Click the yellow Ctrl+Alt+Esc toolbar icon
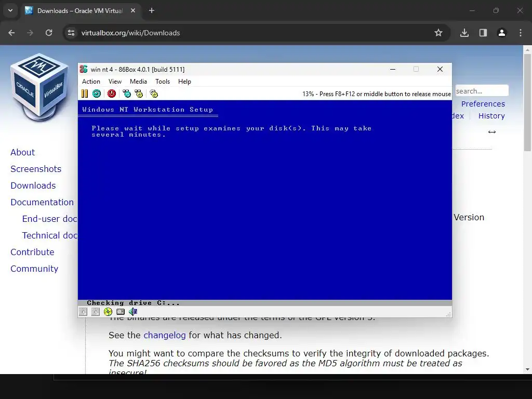Screen dimensions: 532x399 click(139, 94)
